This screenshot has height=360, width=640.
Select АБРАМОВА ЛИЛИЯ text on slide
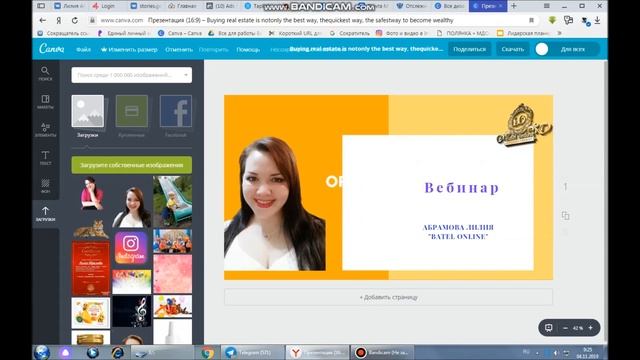(x=458, y=227)
